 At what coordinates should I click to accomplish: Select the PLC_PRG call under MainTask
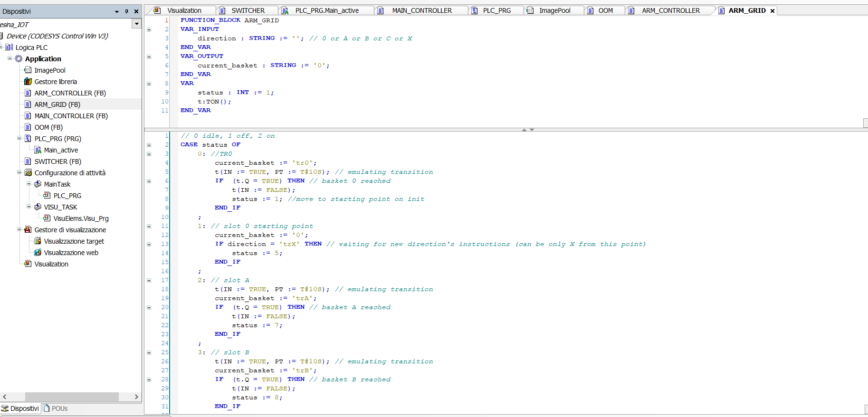[67, 196]
